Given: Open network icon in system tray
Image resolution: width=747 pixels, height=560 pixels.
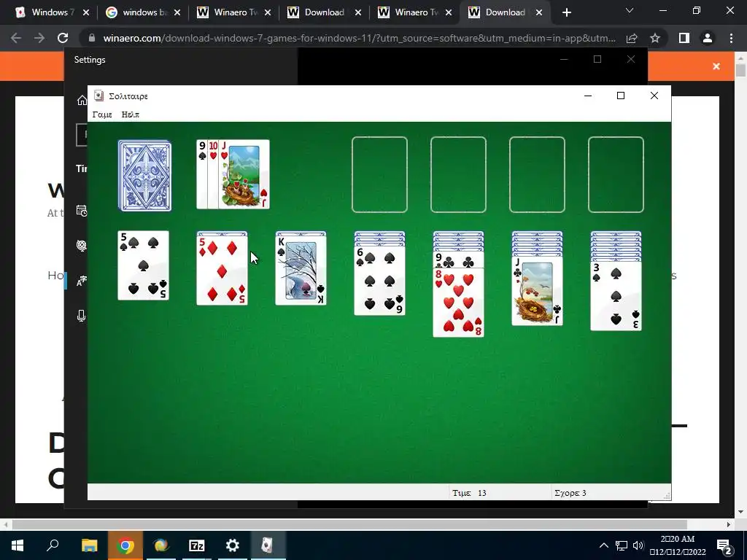Looking at the screenshot, I should 622,545.
